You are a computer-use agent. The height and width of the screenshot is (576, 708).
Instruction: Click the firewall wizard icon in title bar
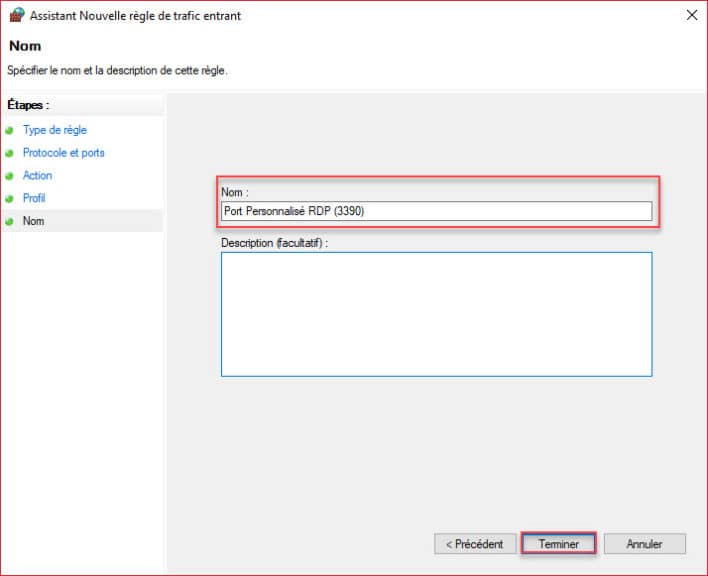pos(17,14)
